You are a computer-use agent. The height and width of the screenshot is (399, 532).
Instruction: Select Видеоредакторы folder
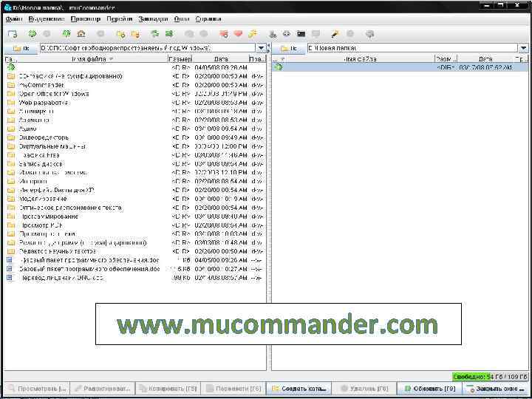[135, 137]
